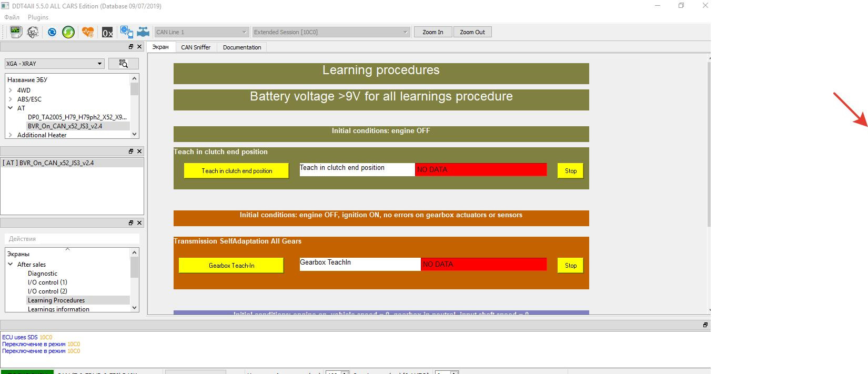Click the ECG monitor screen toolbar icon

[x=16, y=32]
